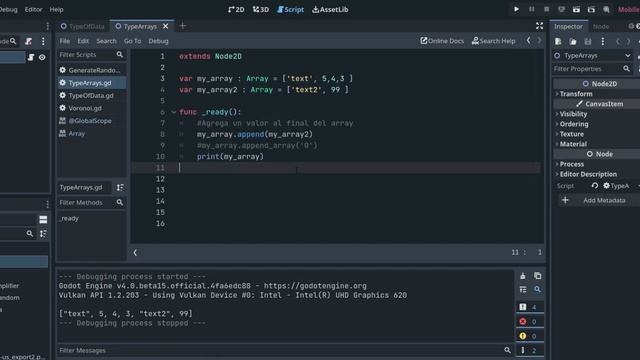Toggle the script panel with left arrow

click(x=135, y=253)
